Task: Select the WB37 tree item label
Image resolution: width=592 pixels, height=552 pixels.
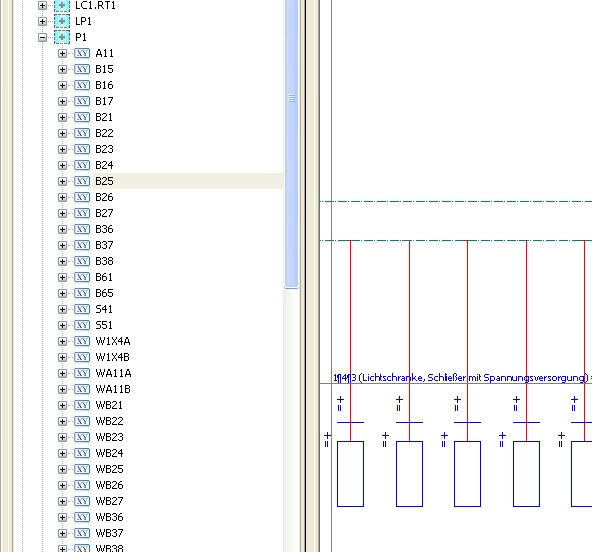Action: tap(109, 533)
